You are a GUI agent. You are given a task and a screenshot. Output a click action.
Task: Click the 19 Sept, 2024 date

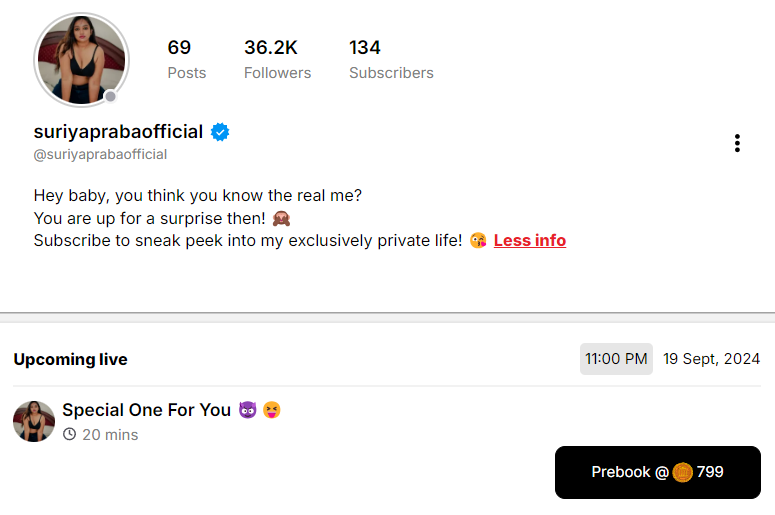pyautogui.click(x=711, y=359)
